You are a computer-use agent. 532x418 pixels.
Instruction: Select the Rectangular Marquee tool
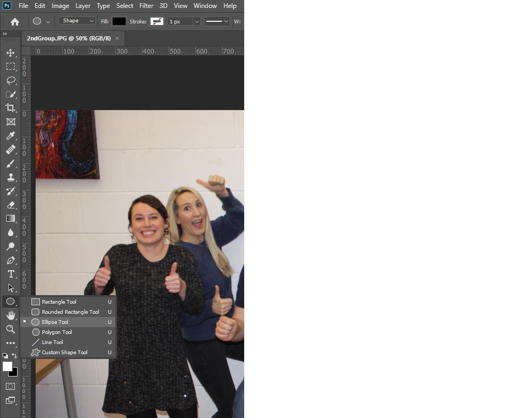[x=11, y=66]
